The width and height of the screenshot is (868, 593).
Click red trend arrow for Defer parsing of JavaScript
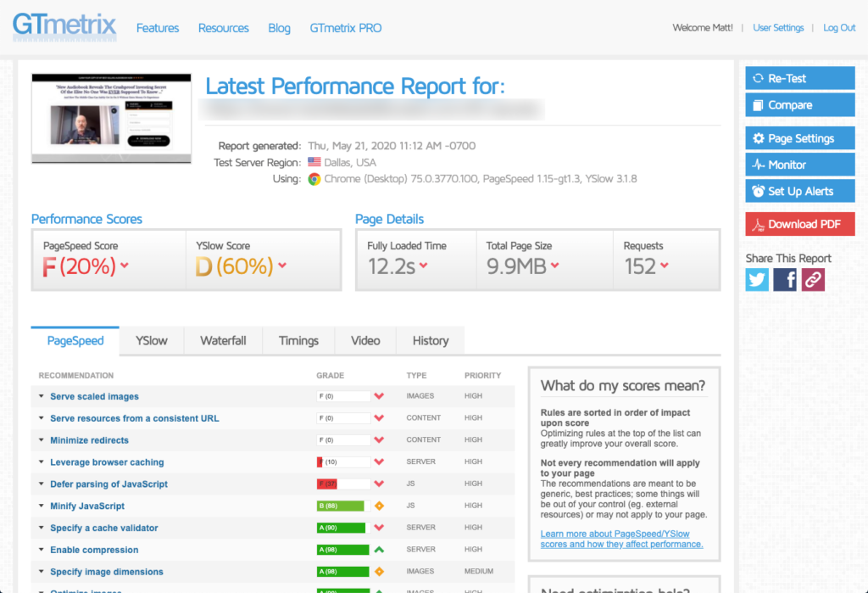(379, 484)
